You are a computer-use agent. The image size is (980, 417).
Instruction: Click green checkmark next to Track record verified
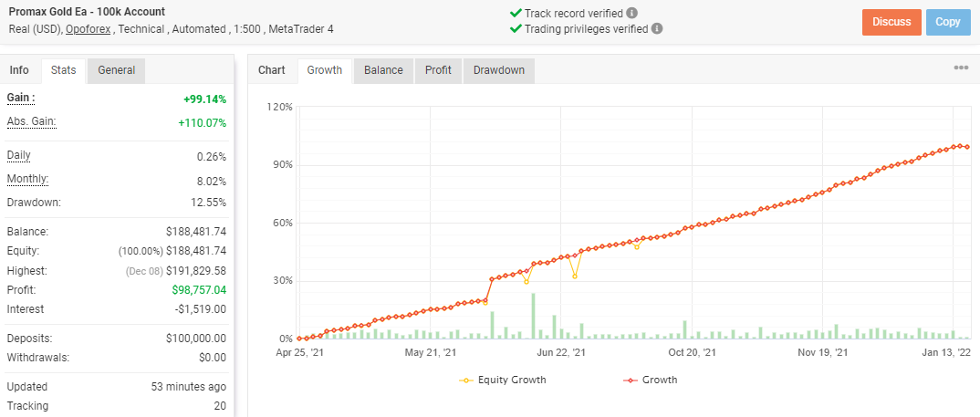point(516,13)
